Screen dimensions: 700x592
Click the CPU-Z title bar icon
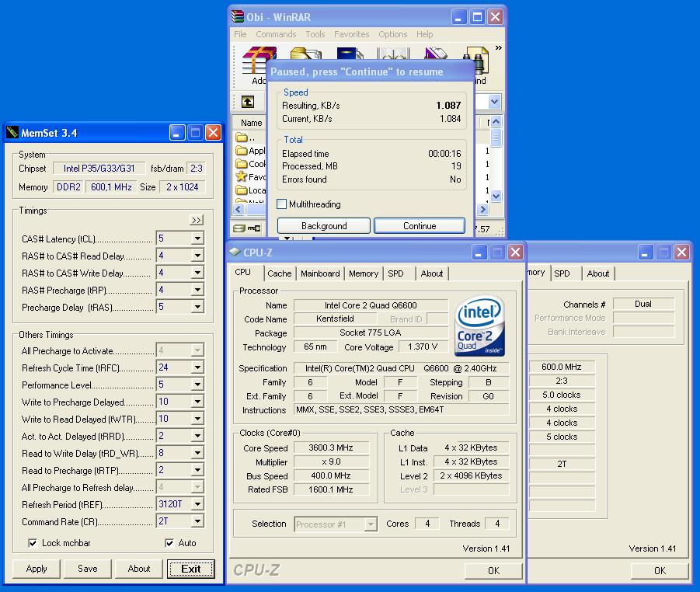click(235, 252)
